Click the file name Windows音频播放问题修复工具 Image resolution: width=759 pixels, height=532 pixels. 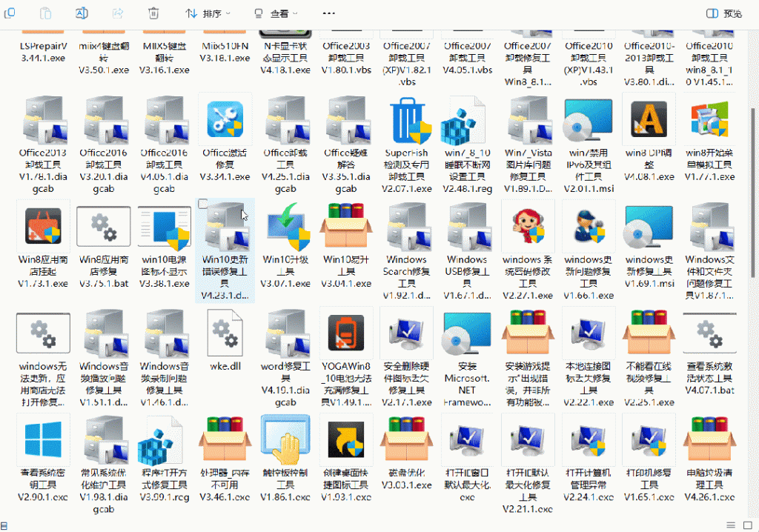104,385
